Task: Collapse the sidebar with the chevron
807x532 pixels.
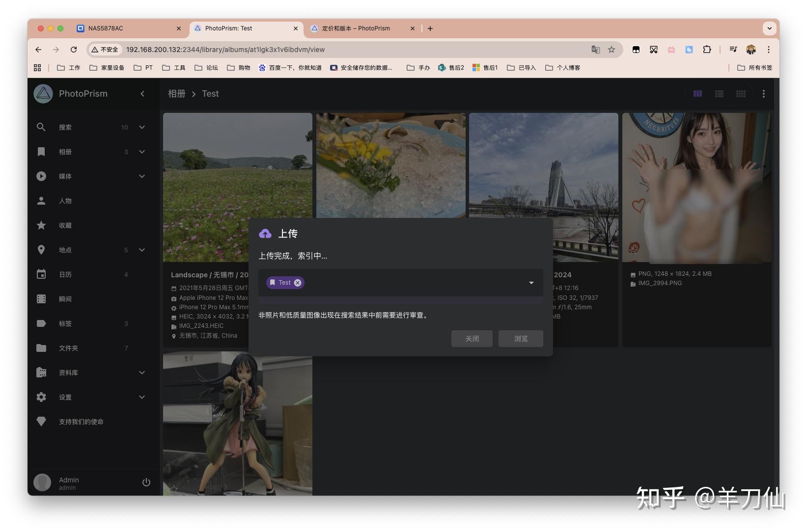Action: 142,93
